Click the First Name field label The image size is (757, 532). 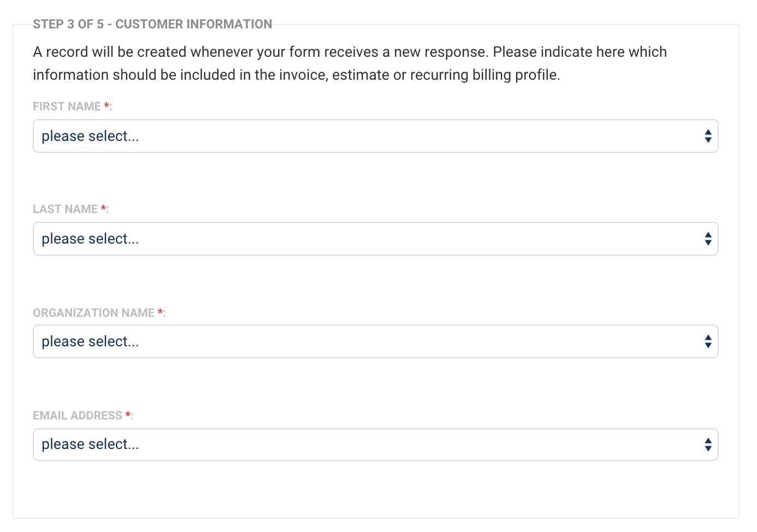(x=67, y=107)
